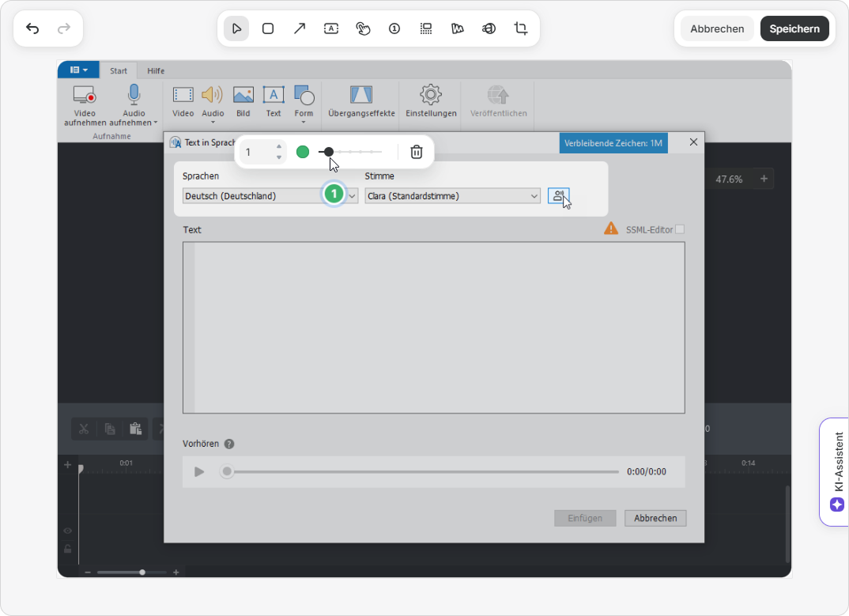Select the rectangle shape tool

click(268, 28)
